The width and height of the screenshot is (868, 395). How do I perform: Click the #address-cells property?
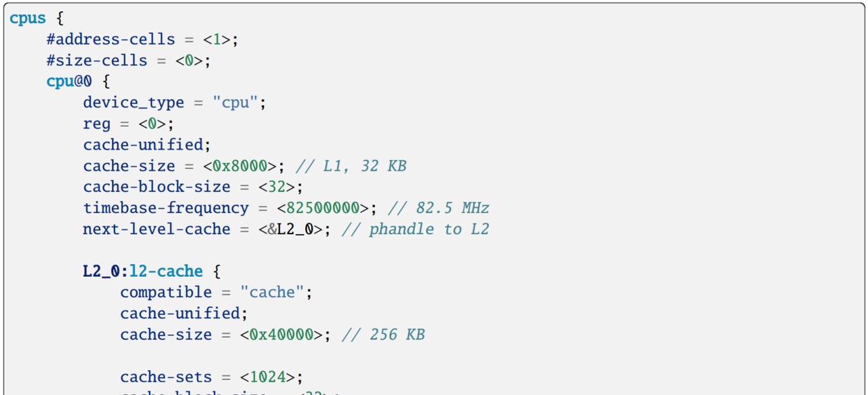pos(111,39)
